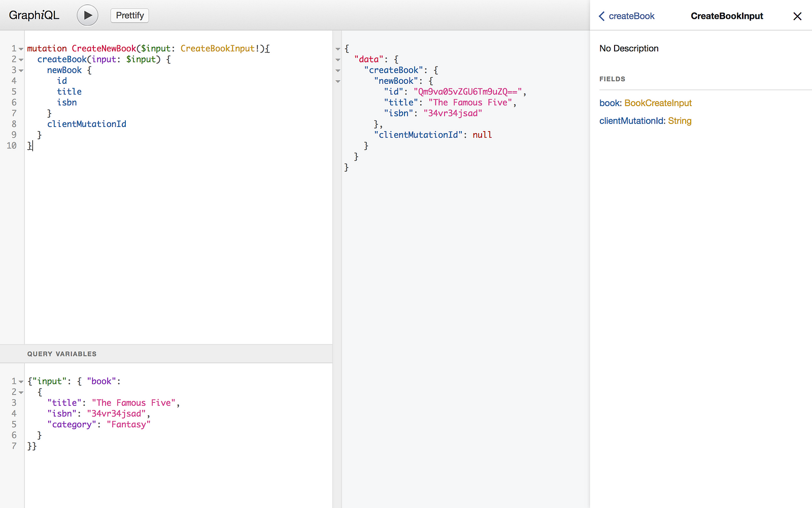Fold the newBook selection on line 3
Image resolution: width=812 pixels, height=508 pixels.
(21, 70)
